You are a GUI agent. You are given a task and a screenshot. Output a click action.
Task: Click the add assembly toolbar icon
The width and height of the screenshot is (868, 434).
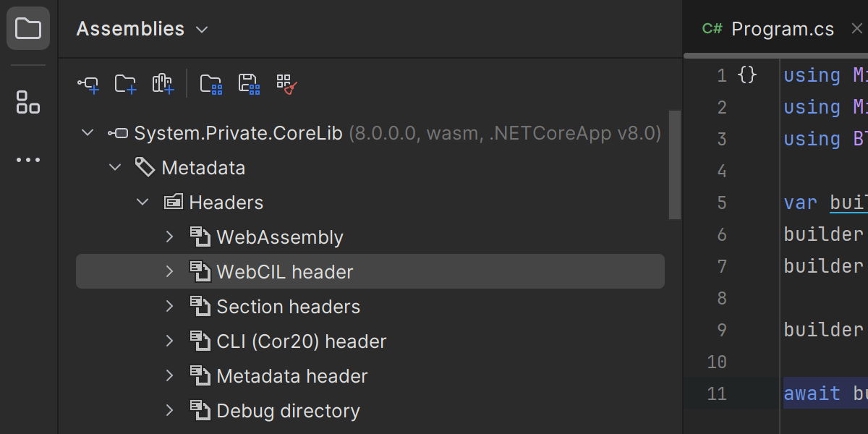88,85
